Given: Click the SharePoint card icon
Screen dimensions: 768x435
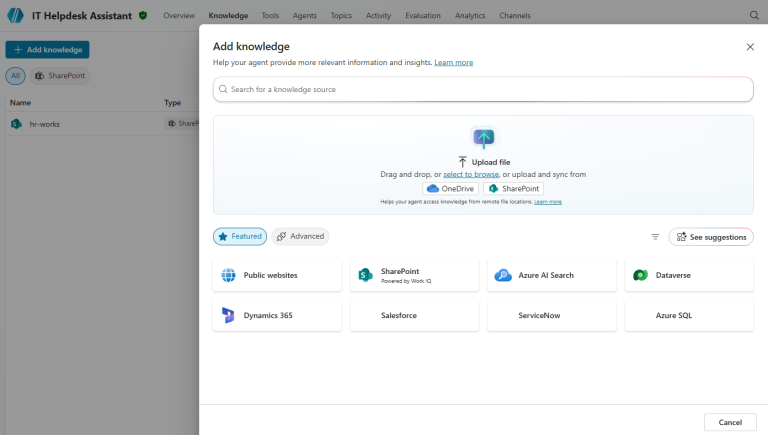Looking at the screenshot, I should pyautogui.click(x=365, y=275).
